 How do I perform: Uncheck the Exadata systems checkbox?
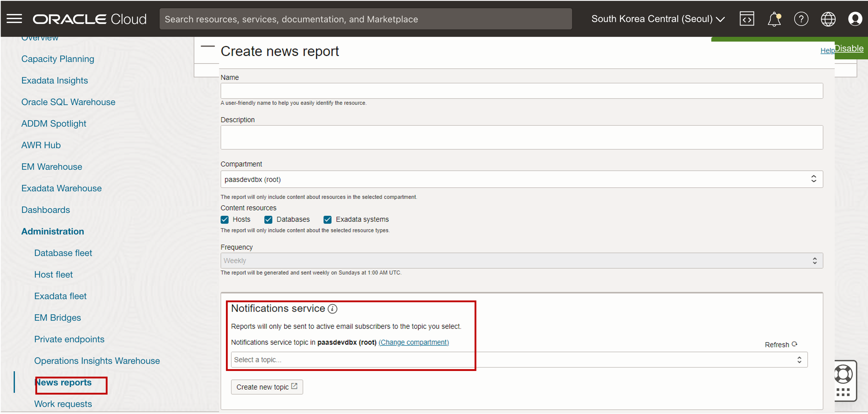point(327,220)
